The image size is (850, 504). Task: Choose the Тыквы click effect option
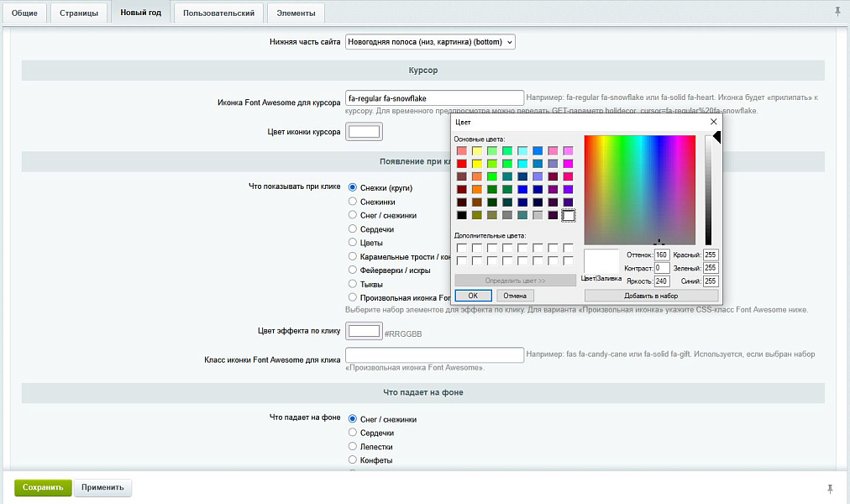coord(353,284)
